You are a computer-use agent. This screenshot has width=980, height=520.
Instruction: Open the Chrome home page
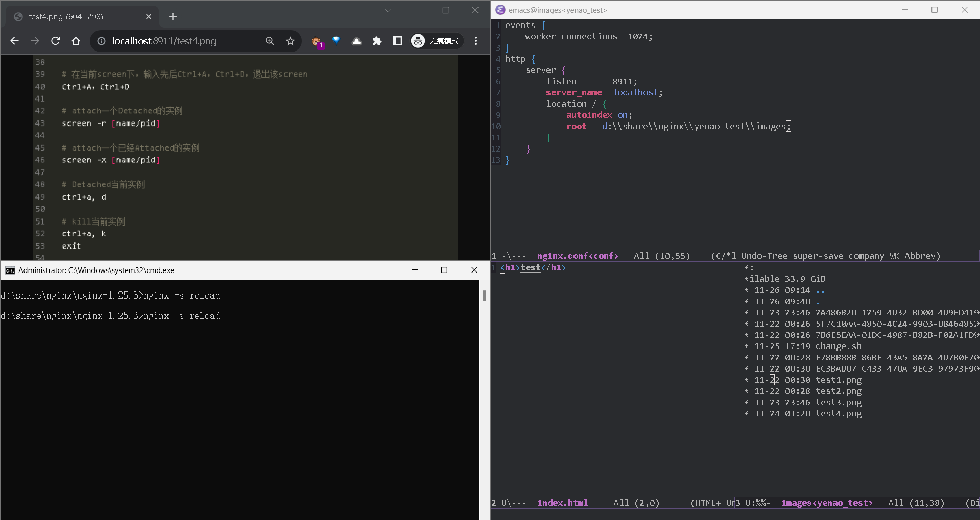pos(76,41)
